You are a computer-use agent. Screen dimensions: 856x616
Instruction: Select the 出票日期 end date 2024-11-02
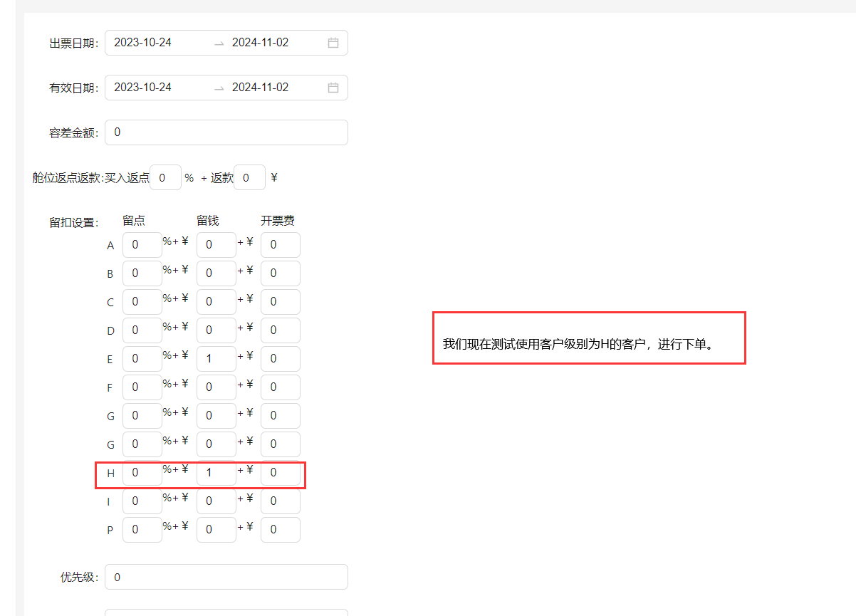point(261,43)
